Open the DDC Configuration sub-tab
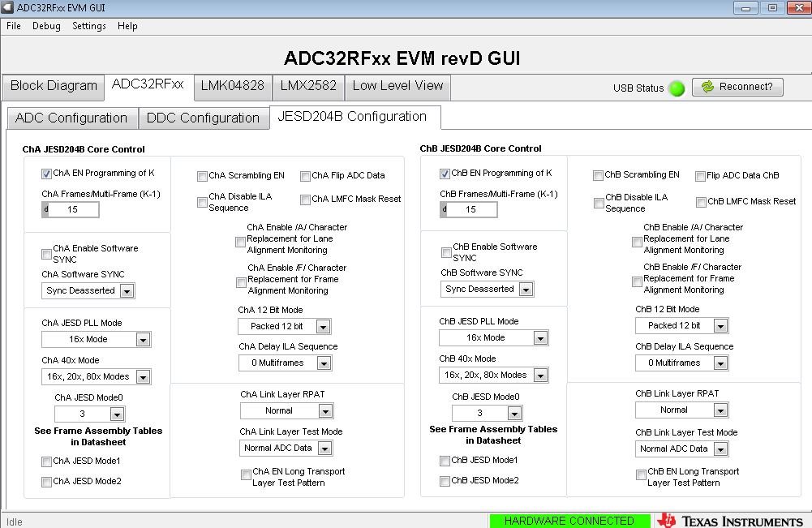812x528 pixels. [x=203, y=118]
